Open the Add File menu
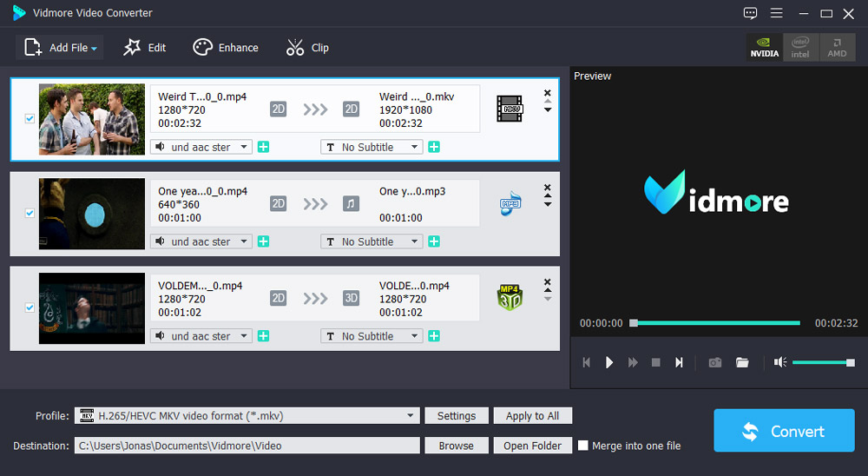 pyautogui.click(x=60, y=48)
